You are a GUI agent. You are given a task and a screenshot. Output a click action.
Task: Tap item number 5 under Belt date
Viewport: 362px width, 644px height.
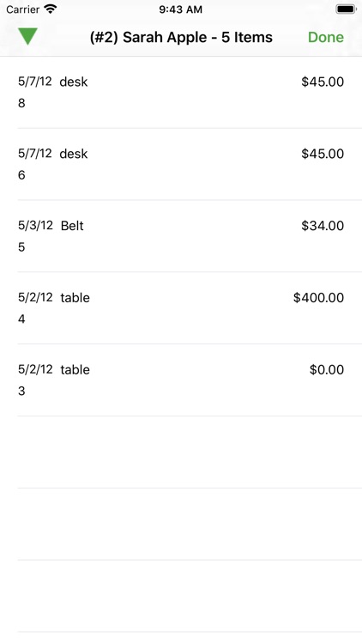point(21,246)
